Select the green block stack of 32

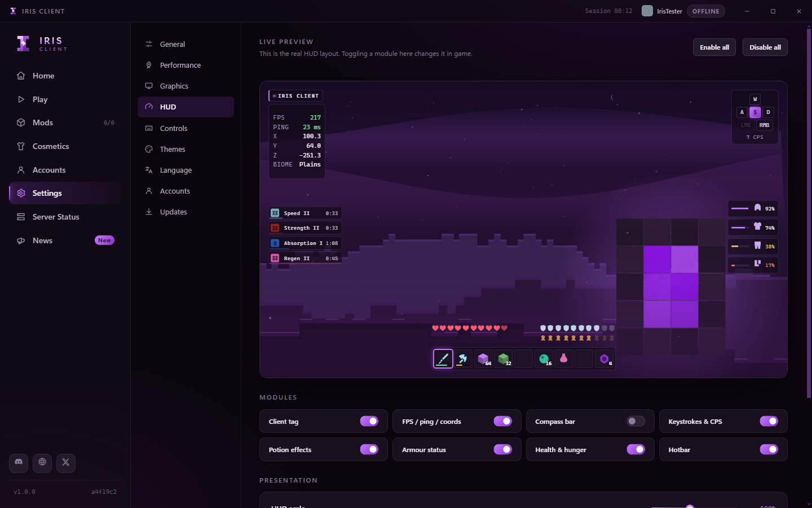click(x=504, y=358)
